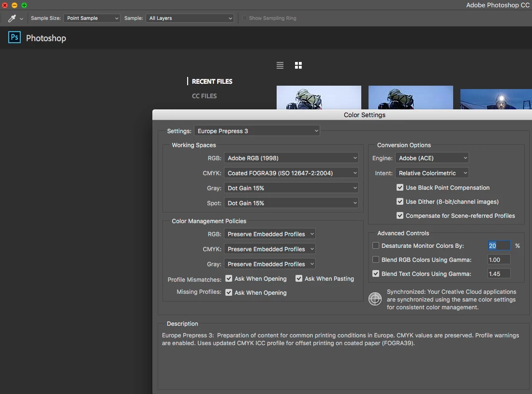Image resolution: width=532 pixels, height=394 pixels.
Task: Open Working Spaces CMYK Coated FOGRA39 dropdown
Action: click(291, 173)
